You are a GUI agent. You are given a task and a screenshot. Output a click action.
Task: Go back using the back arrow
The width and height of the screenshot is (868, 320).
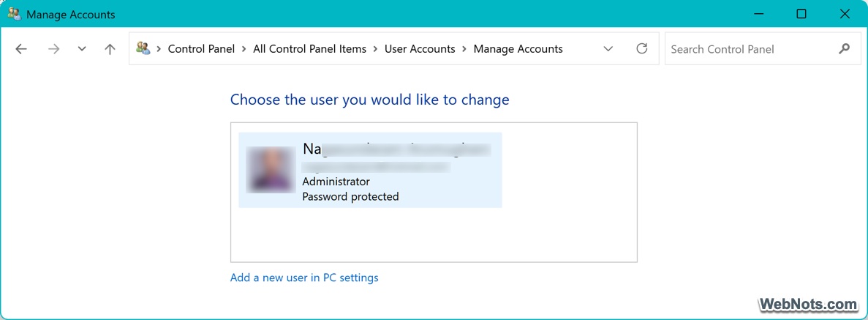click(21, 49)
